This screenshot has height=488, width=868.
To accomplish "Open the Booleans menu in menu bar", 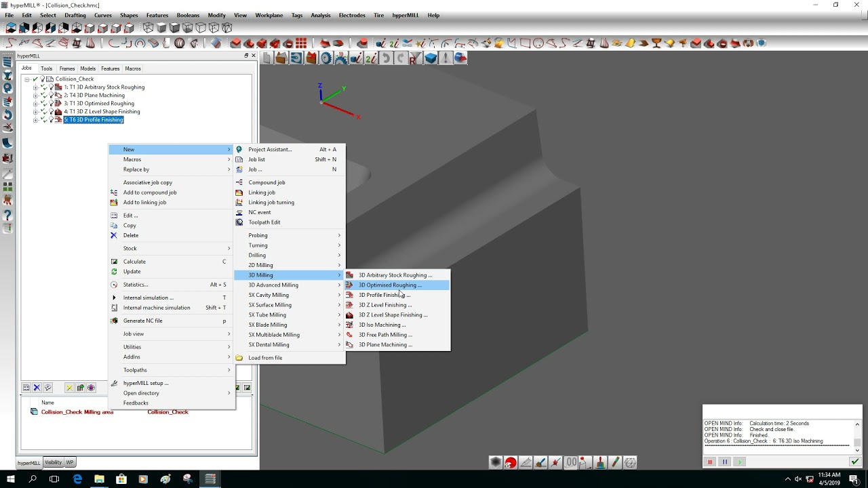I will [188, 15].
